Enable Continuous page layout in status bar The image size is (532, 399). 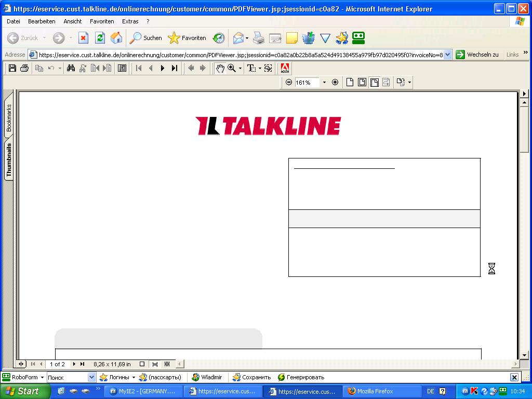point(155,364)
